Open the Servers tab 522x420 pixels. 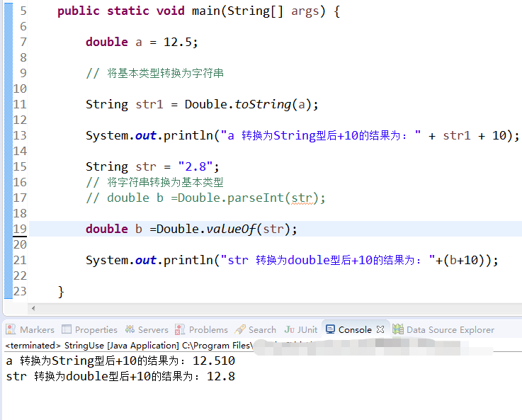tap(147, 329)
